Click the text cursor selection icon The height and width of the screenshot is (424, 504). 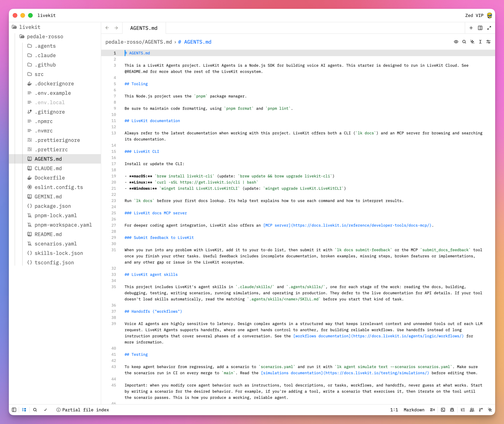pyautogui.click(x=480, y=42)
